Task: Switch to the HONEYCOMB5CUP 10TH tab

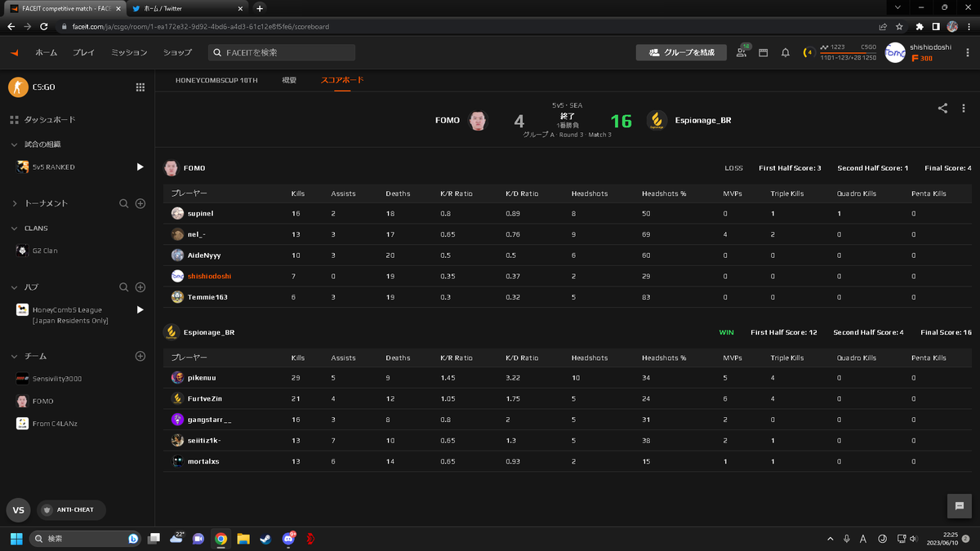Action: tap(216, 80)
